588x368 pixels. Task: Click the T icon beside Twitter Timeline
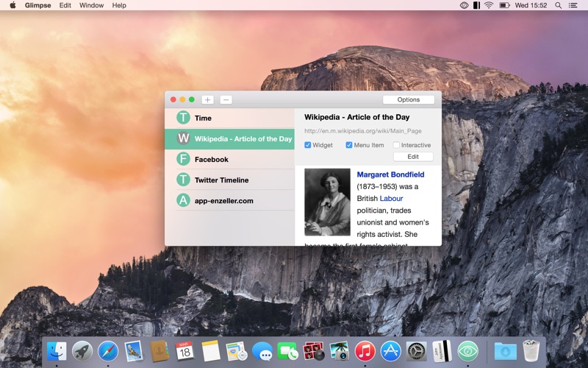183,180
